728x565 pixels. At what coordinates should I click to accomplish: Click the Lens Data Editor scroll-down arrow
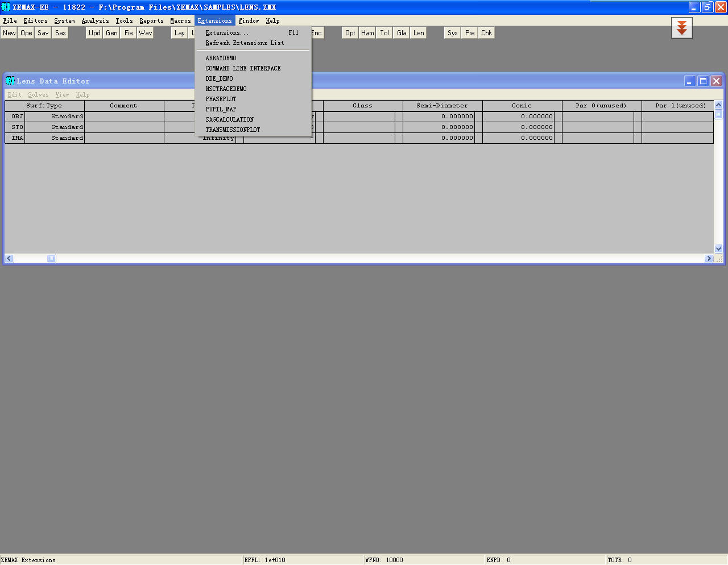(x=718, y=248)
